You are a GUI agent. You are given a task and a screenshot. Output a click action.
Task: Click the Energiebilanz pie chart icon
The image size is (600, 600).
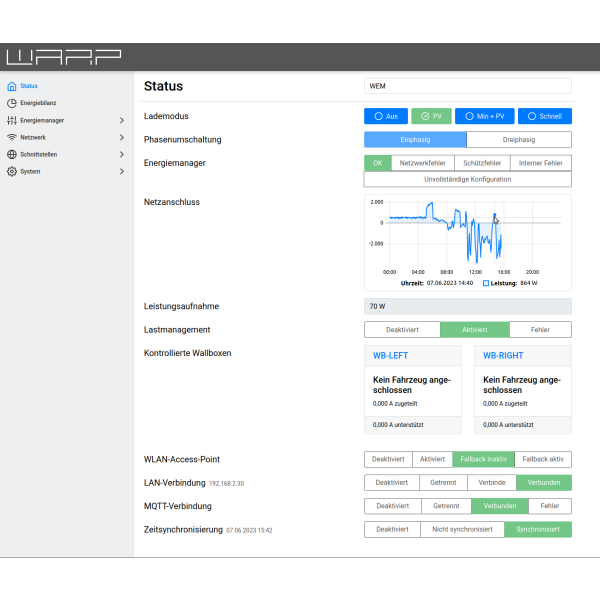(12, 103)
